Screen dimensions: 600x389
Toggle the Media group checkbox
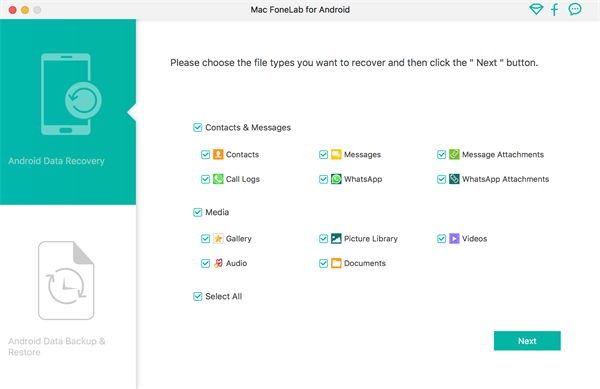click(197, 212)
